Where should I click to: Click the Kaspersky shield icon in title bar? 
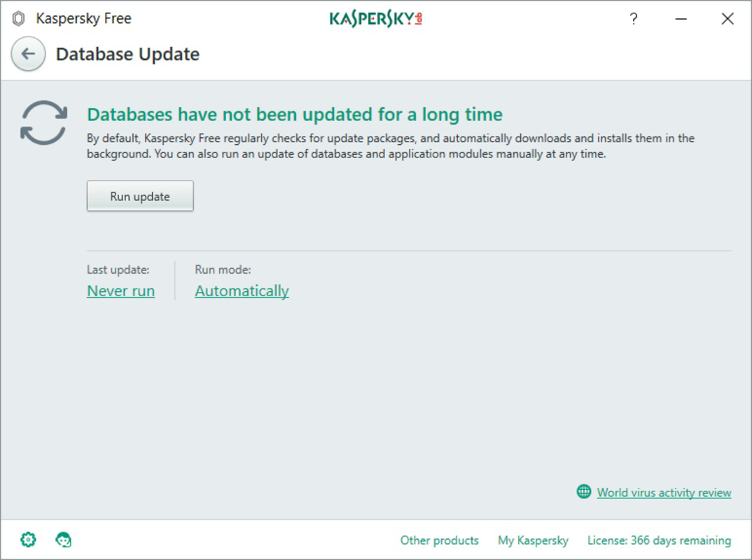click(19, 19)
